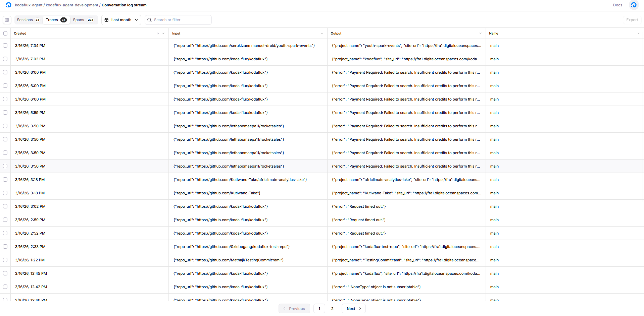
Task: Click kodaflux-test-repo project output cell
Action: pos(406,247)
